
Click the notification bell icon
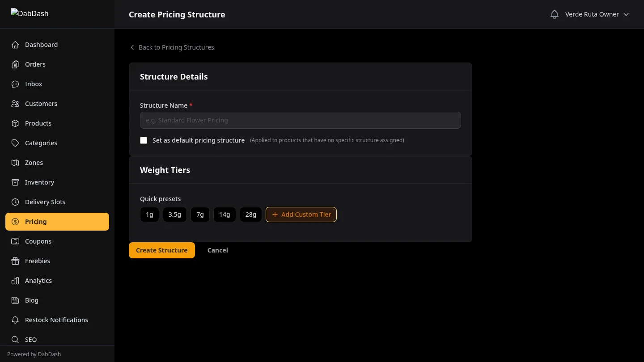click(x=555, y=14)
